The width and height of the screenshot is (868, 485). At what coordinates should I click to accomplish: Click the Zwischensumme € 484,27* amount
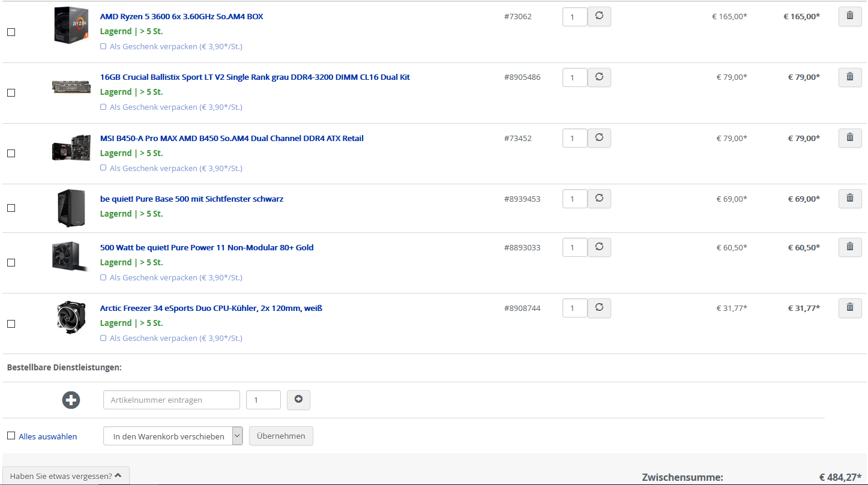tap(840, 477)
